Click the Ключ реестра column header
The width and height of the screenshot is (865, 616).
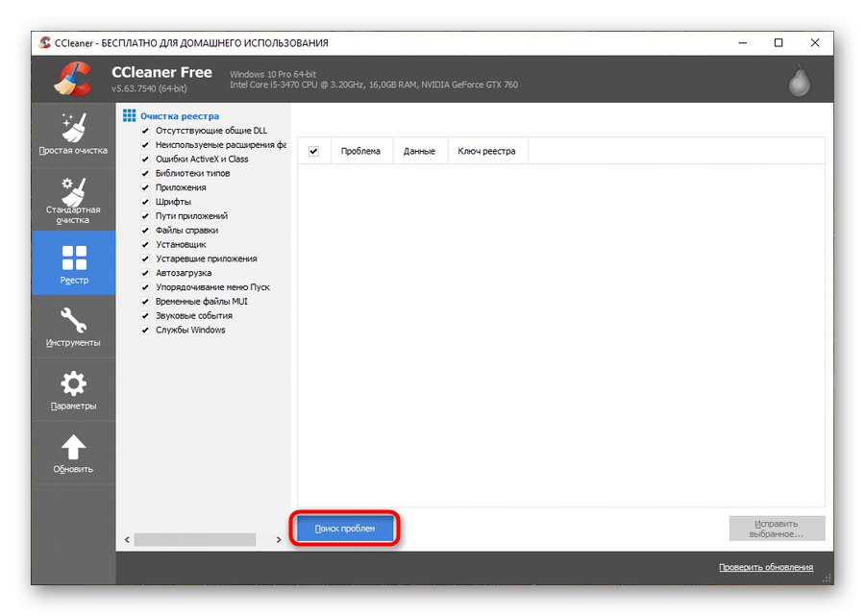pyautogui.click(x=486, y=151)
